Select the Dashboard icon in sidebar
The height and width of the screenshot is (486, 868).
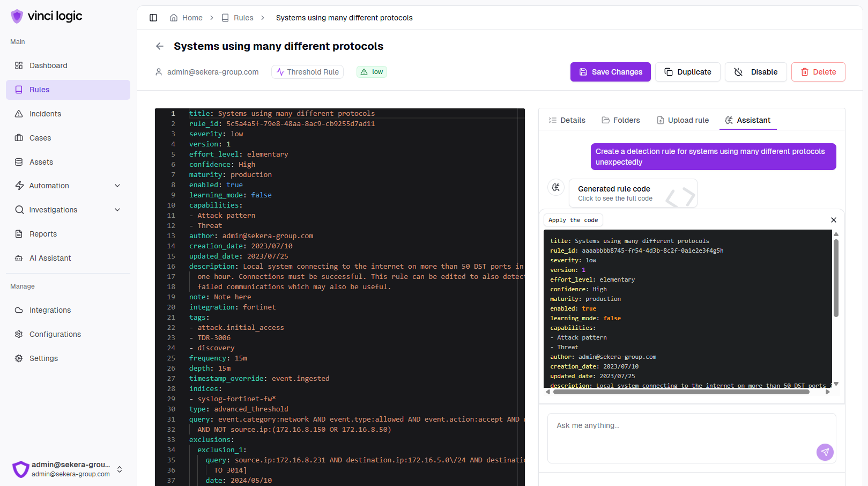point(19,65)
